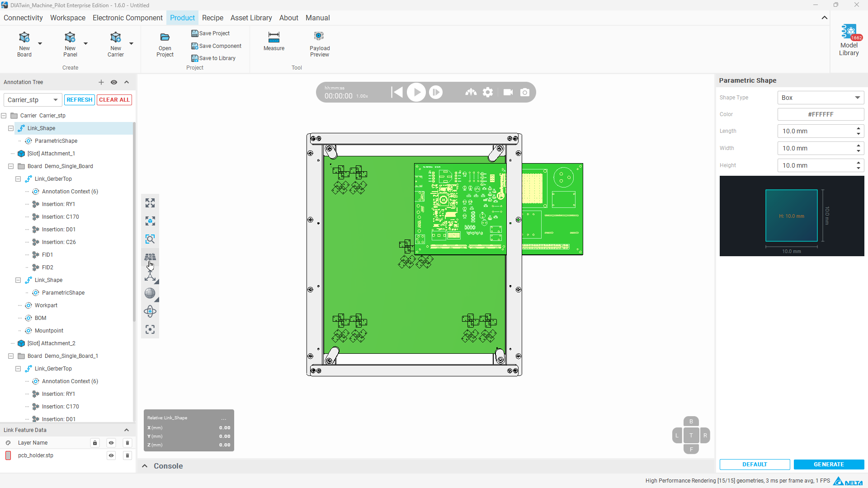The image size is (868, 488).
Task: Increase the Width value stepper
Action: click(x=859, y=145)
